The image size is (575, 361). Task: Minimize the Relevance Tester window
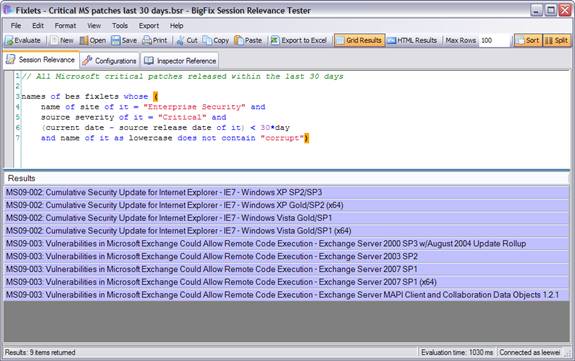coord(536,10)
